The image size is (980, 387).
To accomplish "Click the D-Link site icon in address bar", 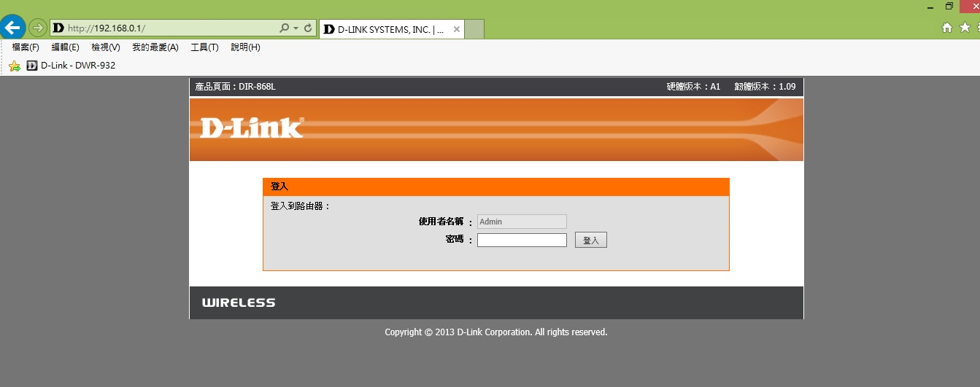I will click(x=58, y=28).
